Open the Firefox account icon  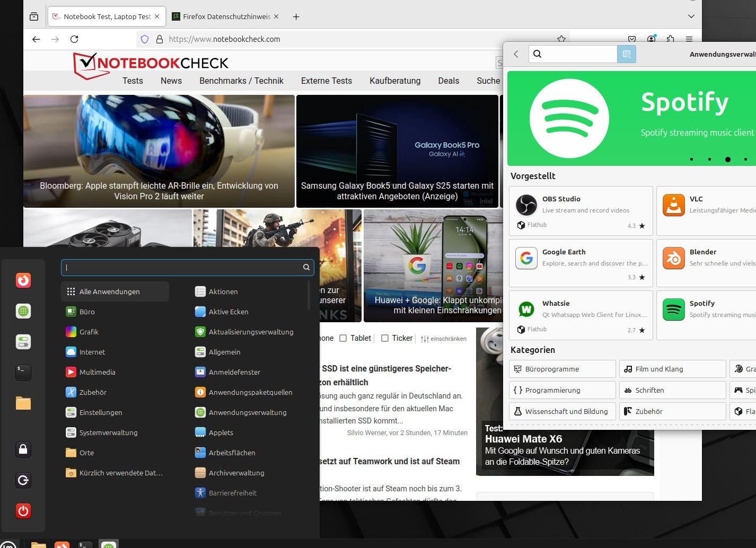(651, 39)
